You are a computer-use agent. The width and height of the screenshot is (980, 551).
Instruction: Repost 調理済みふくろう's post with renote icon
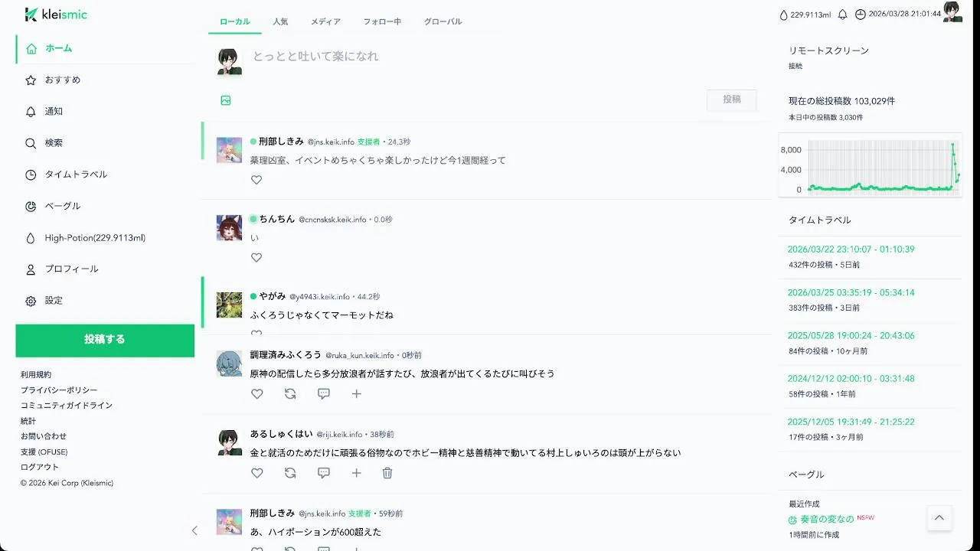click(x=290, y=394)
